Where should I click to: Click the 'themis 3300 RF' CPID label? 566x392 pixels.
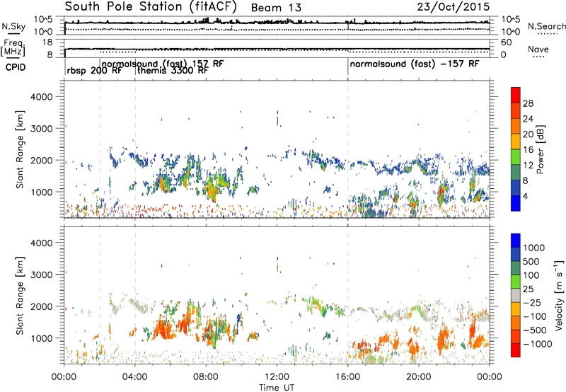(x=173, y=71)
